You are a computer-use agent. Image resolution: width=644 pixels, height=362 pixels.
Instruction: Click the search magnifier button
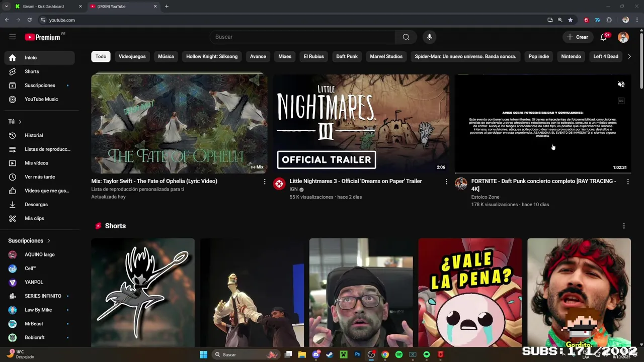click(x=406, y=37)
